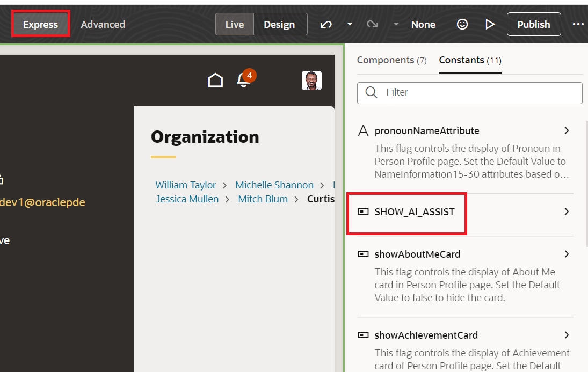The height and width of the screenshot is (372, 588).
Task: Select the Express editor mode
Action: click(x=40, y=24)
